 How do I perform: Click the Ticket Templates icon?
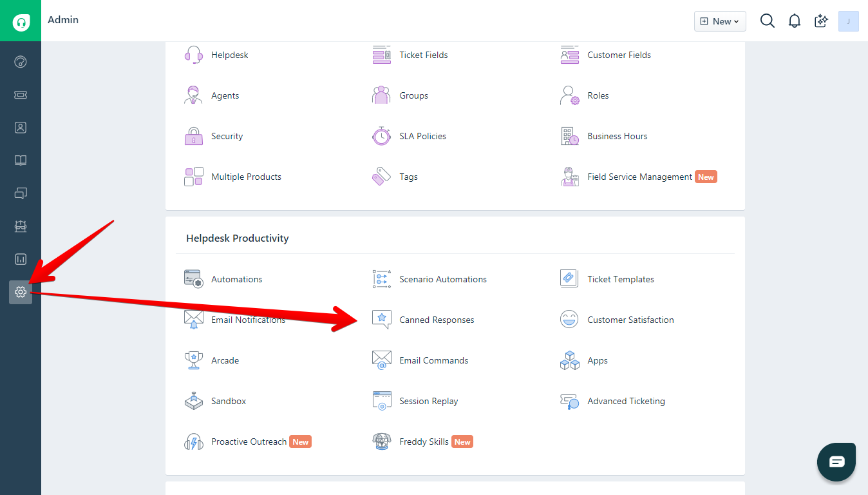click(x=570, y=279)
